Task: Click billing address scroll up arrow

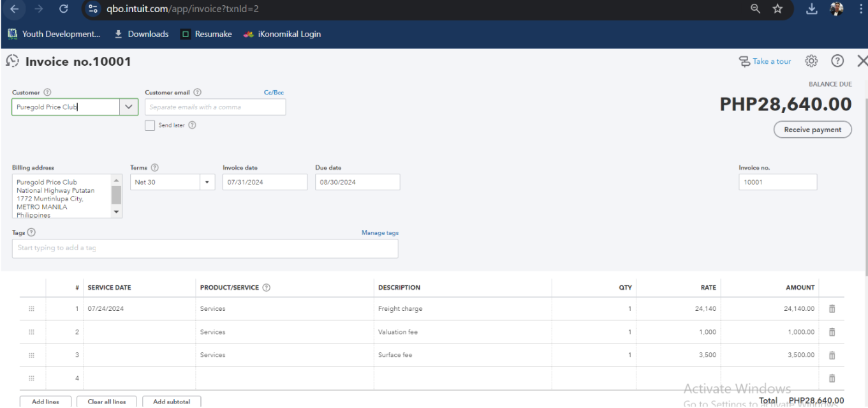Action: pyautogui.click(x=116, y=179)
